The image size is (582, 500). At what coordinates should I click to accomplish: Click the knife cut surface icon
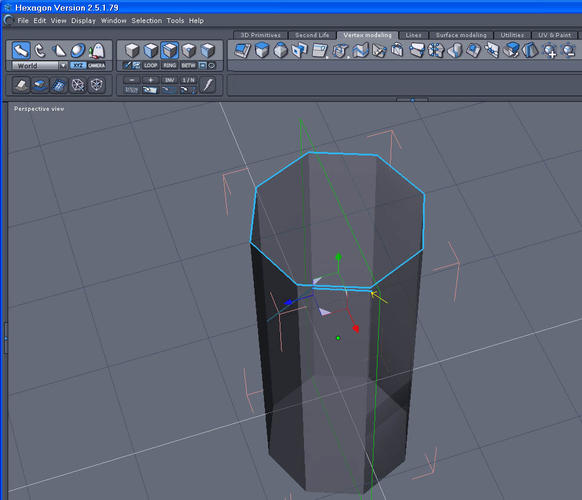point(379,50)
